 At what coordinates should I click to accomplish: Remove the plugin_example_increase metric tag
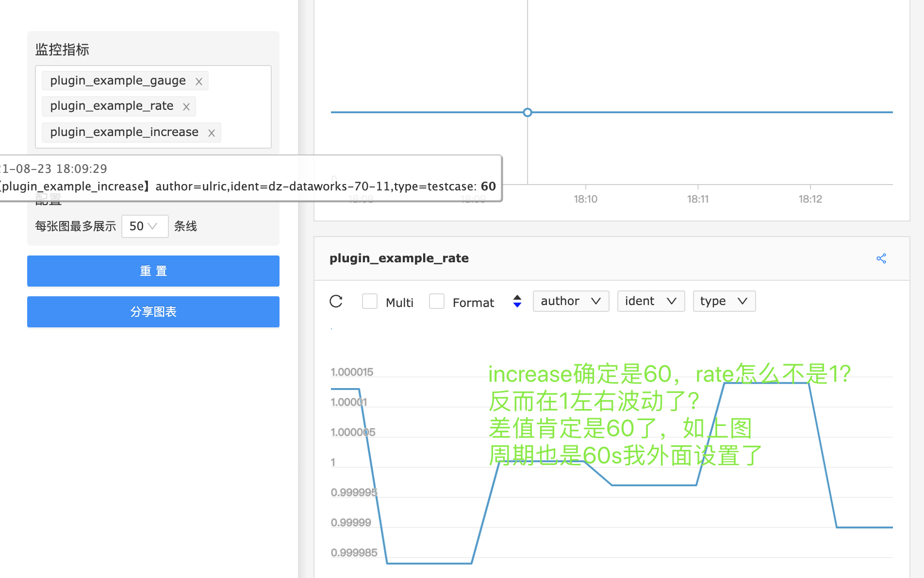212,132
